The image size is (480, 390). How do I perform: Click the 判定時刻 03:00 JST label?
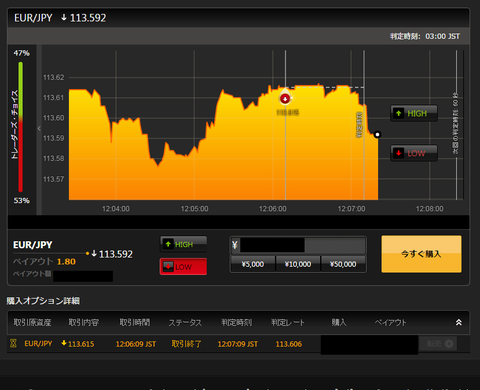[425, 36]
